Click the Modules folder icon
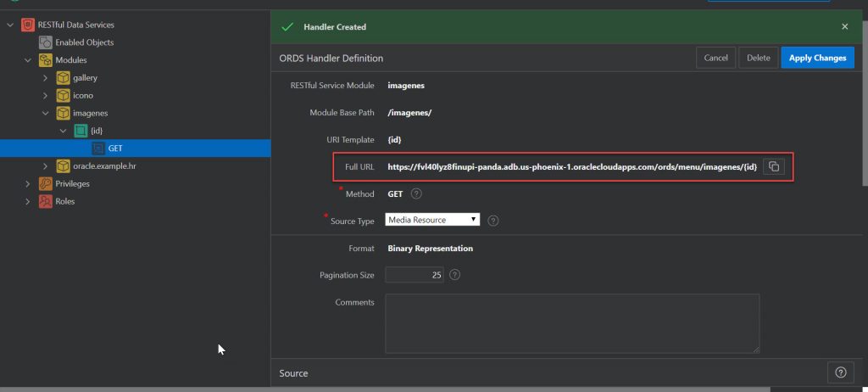 click(46, 60)
